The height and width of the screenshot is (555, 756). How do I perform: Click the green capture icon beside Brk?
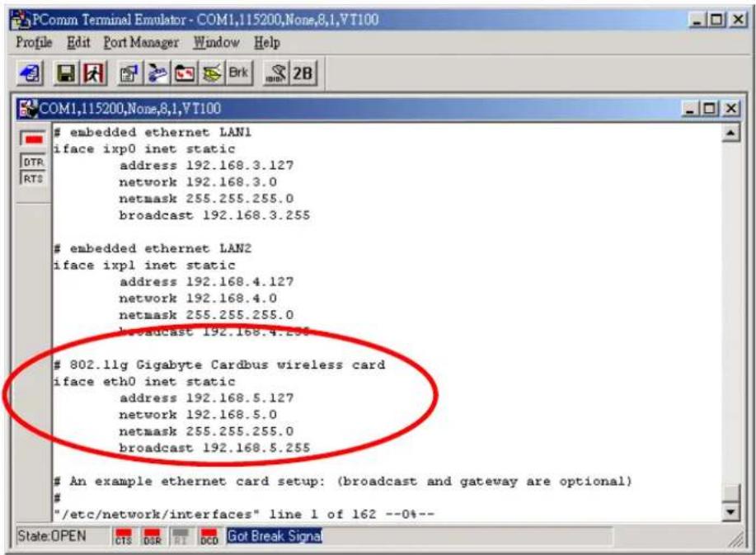(x=212, y=73)
